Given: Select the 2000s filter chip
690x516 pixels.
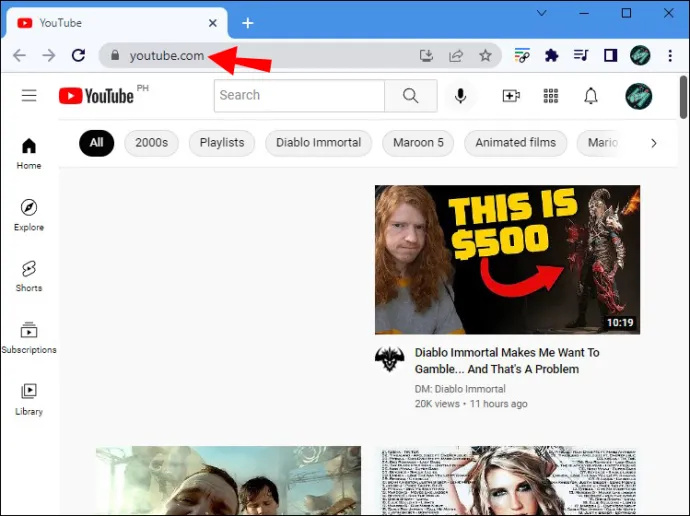Looking at the screenshot, I should tap(151, 143).
